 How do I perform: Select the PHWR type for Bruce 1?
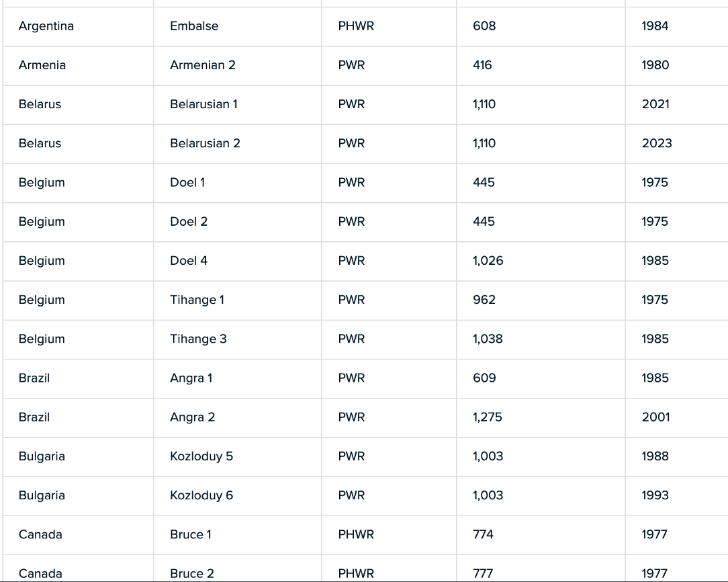pyautogui.click(x=356, y=535)
